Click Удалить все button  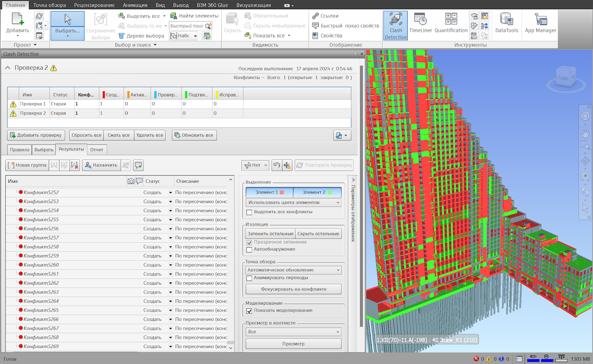coord(150,135)
